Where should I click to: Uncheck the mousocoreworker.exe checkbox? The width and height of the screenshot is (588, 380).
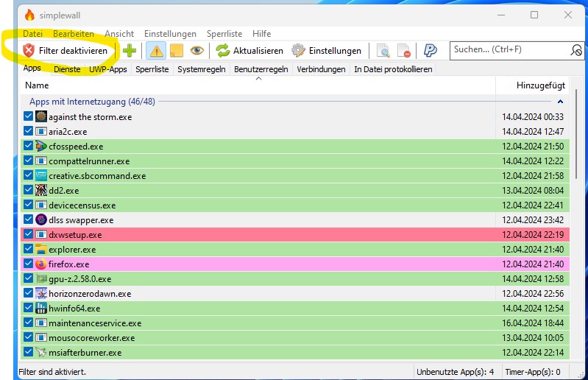pyautogui.click(x=28, y=337)
